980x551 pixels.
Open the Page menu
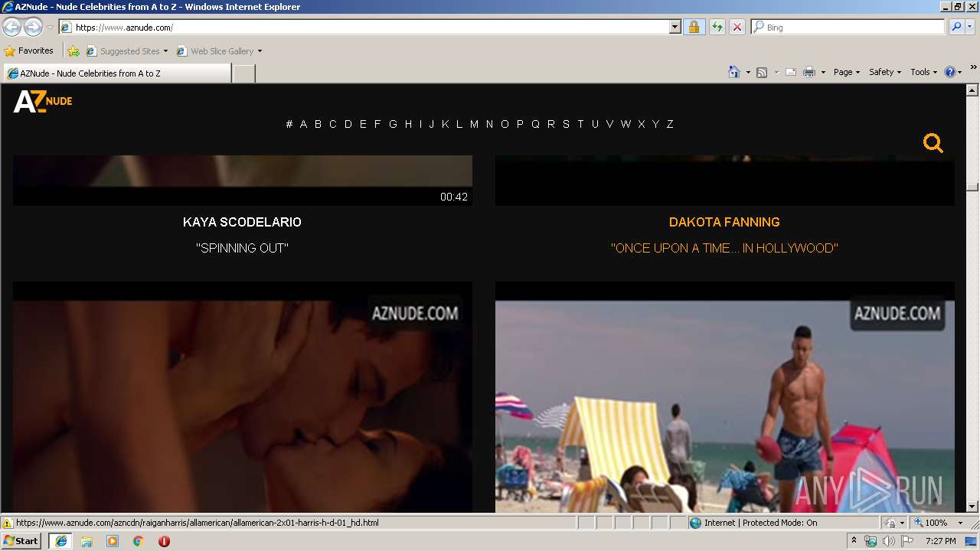[847, 72]
